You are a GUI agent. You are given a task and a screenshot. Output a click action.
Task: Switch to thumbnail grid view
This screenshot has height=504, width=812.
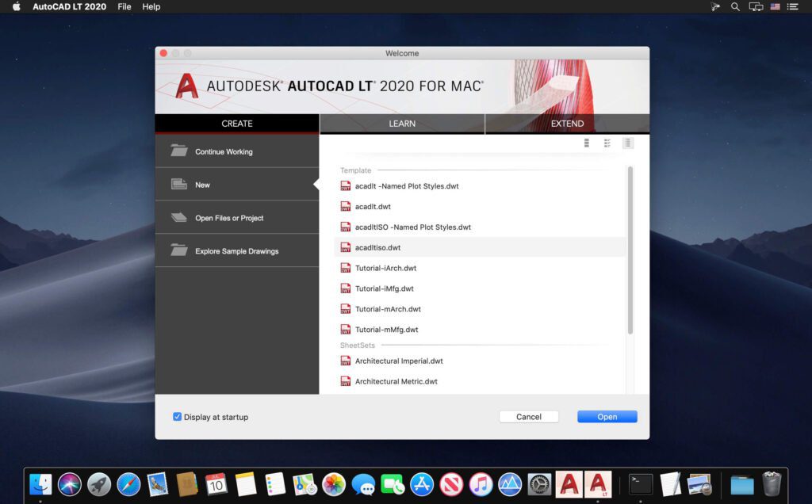click(628, 143)
